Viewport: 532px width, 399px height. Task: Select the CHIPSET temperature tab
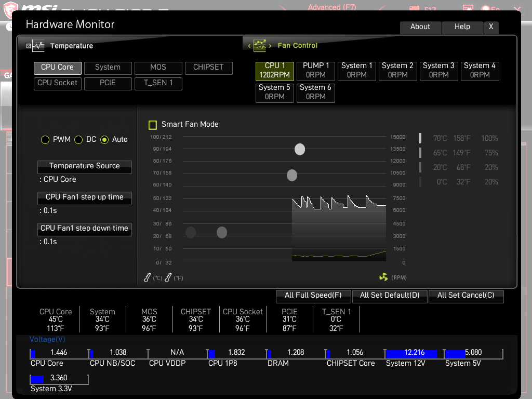[209, 68]
